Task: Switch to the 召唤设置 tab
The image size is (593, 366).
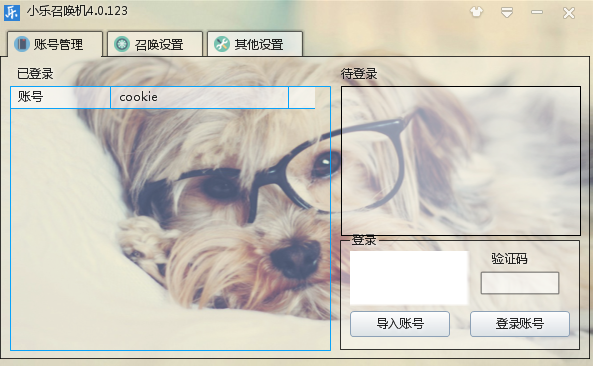Action: [x=155, y=44]
